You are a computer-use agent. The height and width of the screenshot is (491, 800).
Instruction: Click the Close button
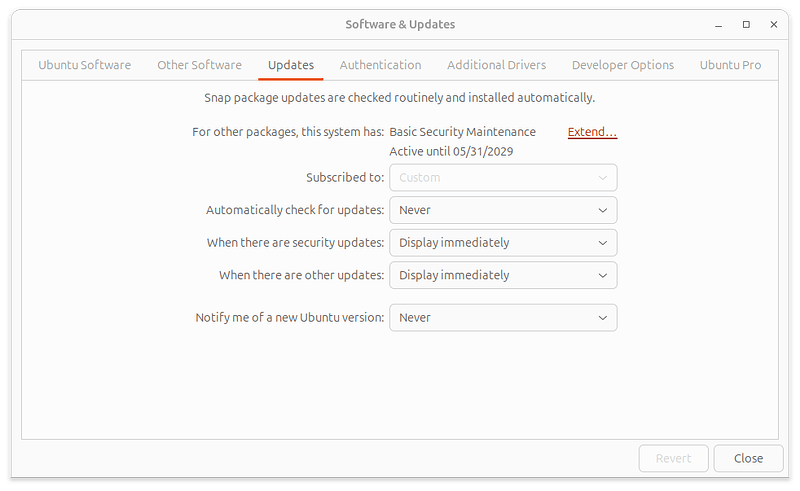(748, 458)
